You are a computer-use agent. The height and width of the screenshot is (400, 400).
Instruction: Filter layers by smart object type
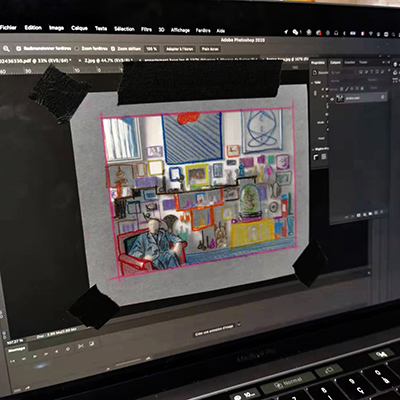click(382, 72)
